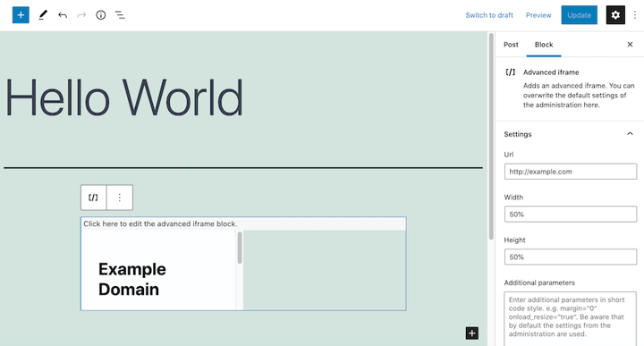Collapse the Settings panel section
This screenshot has height=346, width=644.
pos(630,134)
